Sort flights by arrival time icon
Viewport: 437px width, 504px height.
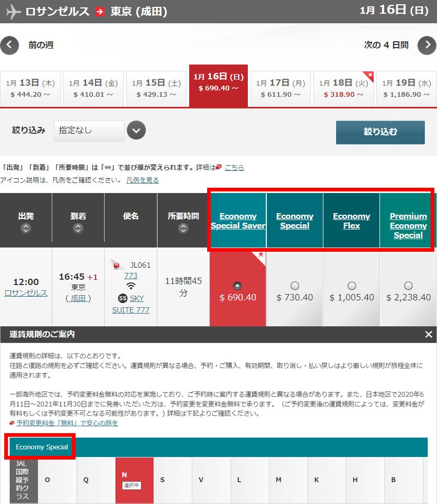[78, 228]
